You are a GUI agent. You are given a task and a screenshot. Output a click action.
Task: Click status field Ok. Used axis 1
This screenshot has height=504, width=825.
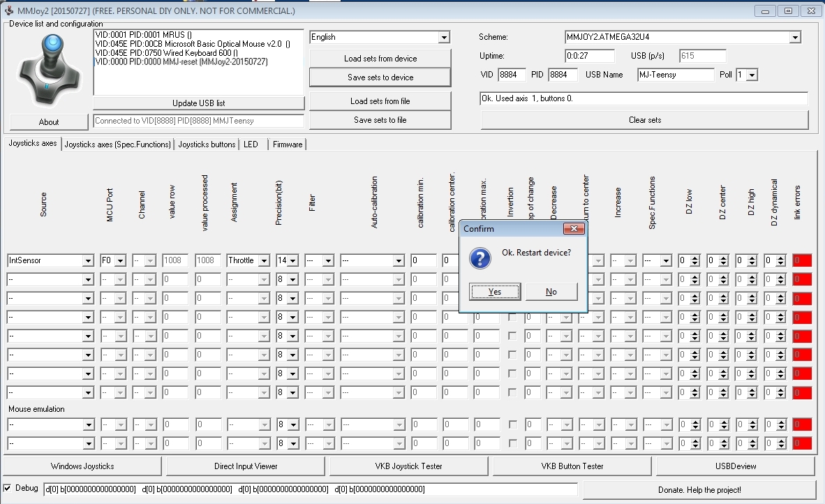pyautogui.click(x=644, y=98)
